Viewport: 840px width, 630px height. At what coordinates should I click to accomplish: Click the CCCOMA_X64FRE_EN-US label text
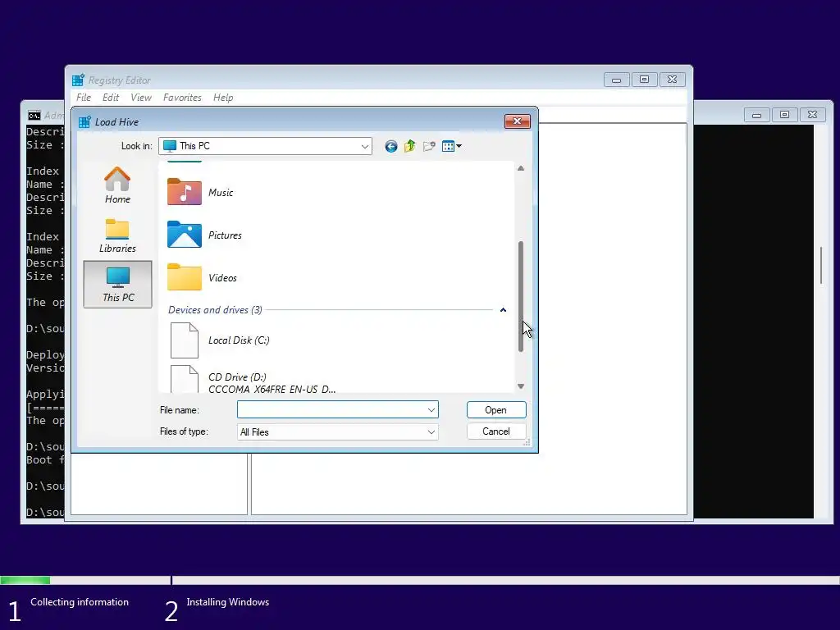[272, 390]
